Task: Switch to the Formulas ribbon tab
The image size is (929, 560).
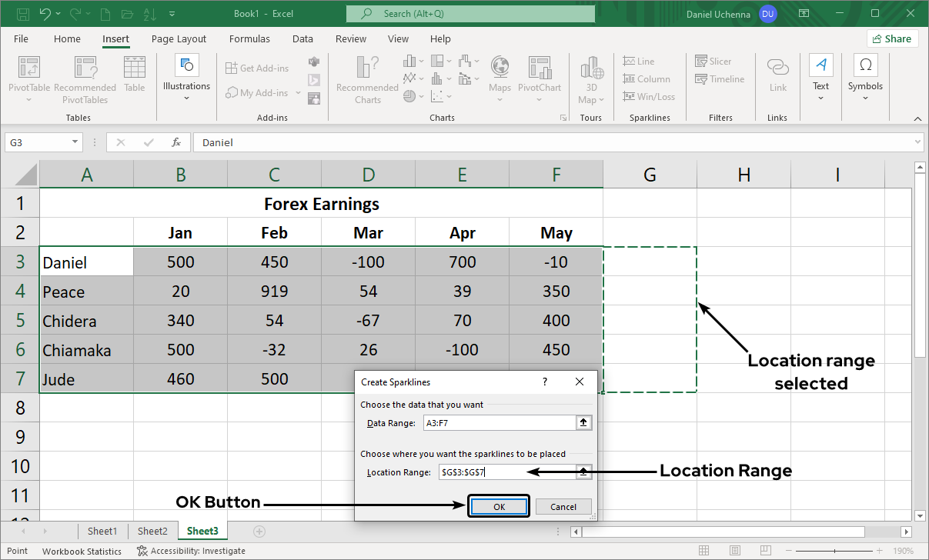Action: pos(249,38)
